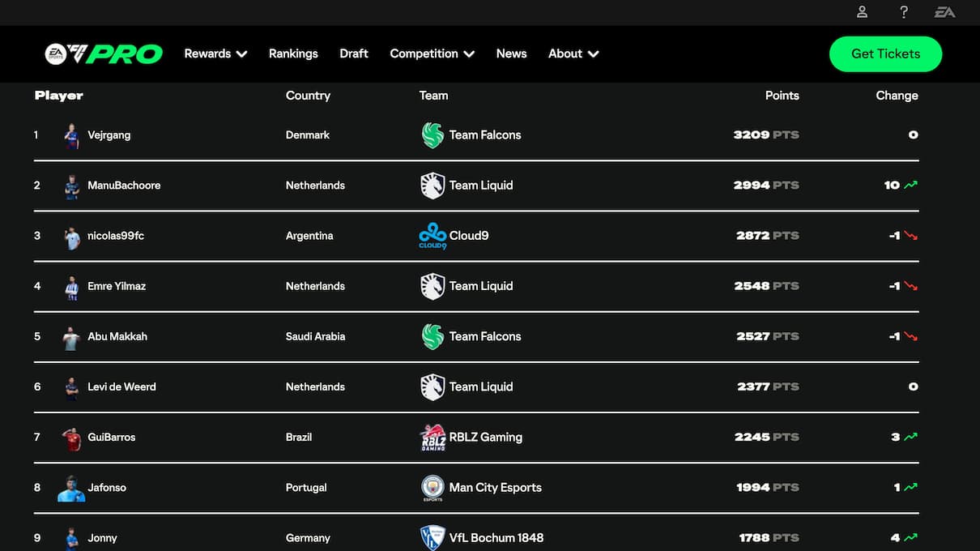The width and height of the screenshot is (980, 551).
Task: Click the Cloud9 team logo
Action: [432, 236]
